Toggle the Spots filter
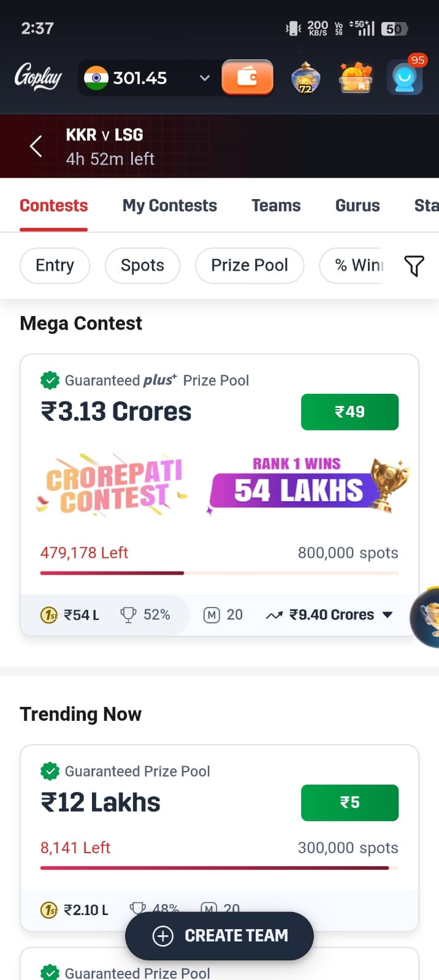439x980 pixels. click(142, 265)
